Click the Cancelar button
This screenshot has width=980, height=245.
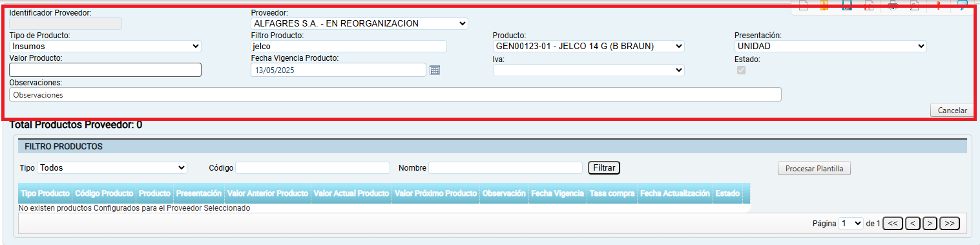click(952, 111)
